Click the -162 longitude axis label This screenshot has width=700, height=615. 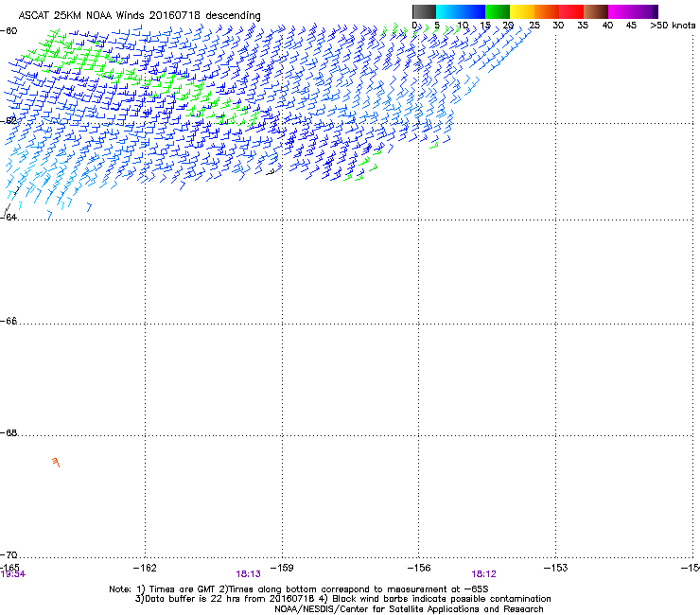click(x=145, y=568)
